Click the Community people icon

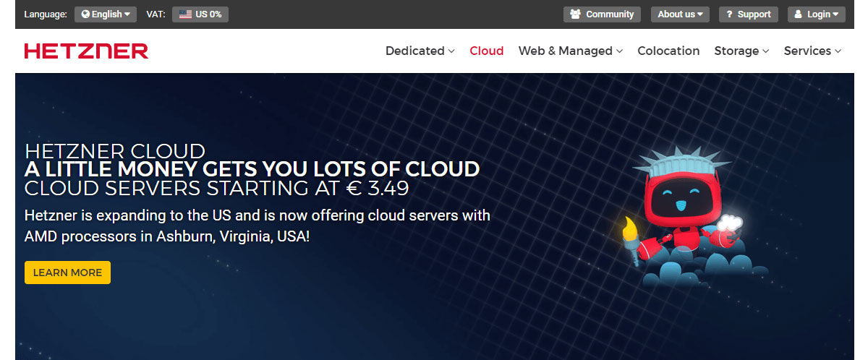point(576,14)
